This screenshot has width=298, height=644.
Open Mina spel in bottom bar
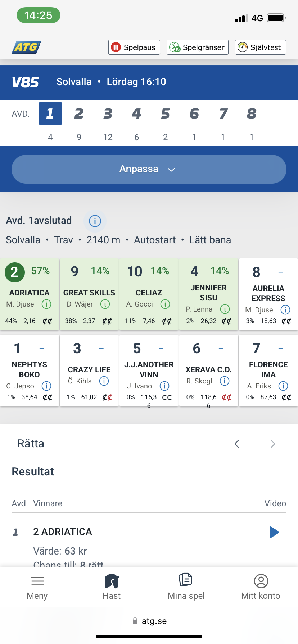coord(186,587)
